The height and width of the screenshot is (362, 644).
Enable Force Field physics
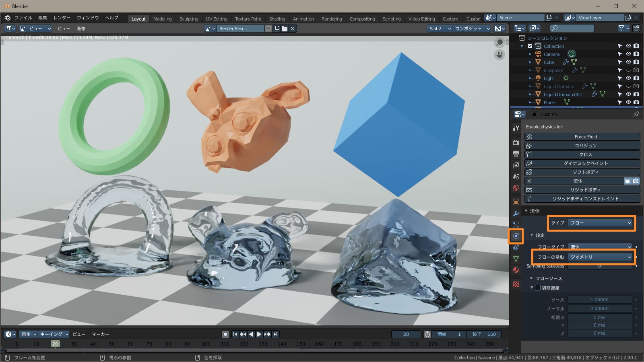coord(582,137)
